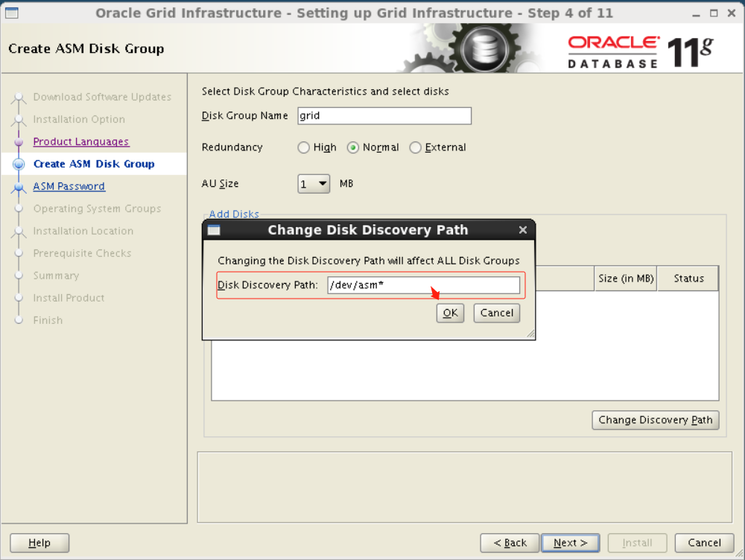
Task: Go Back to the previous step
Action: click(x=510, y=543)
